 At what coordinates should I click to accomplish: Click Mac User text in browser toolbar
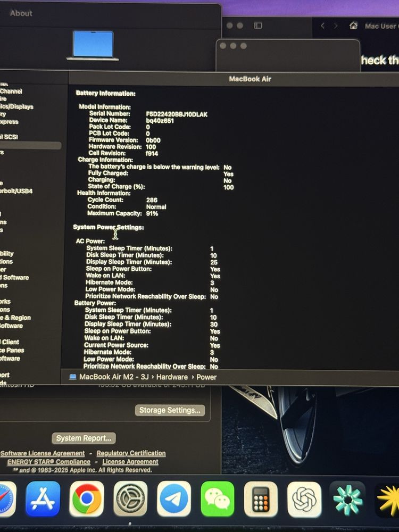point(381,26)
